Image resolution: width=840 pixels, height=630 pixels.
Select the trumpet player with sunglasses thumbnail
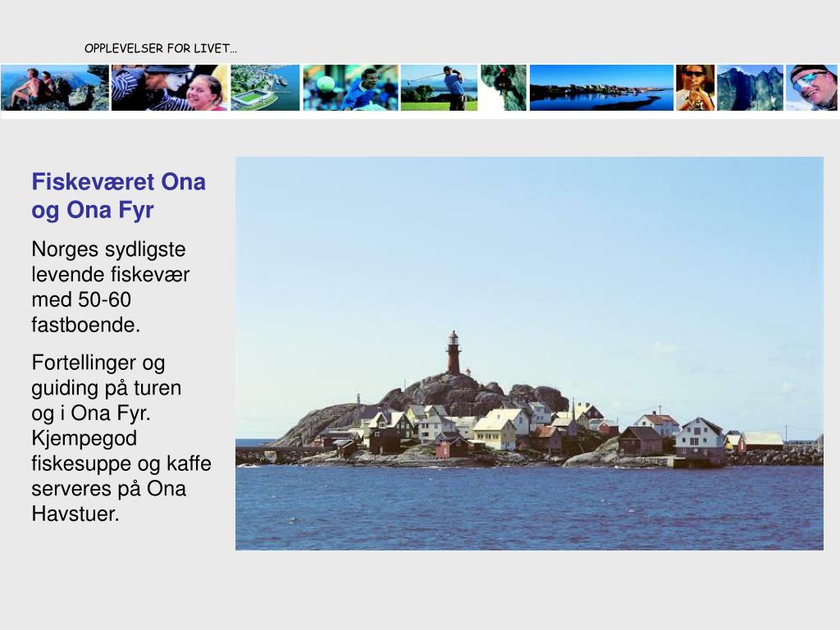[x=696, y=88]
